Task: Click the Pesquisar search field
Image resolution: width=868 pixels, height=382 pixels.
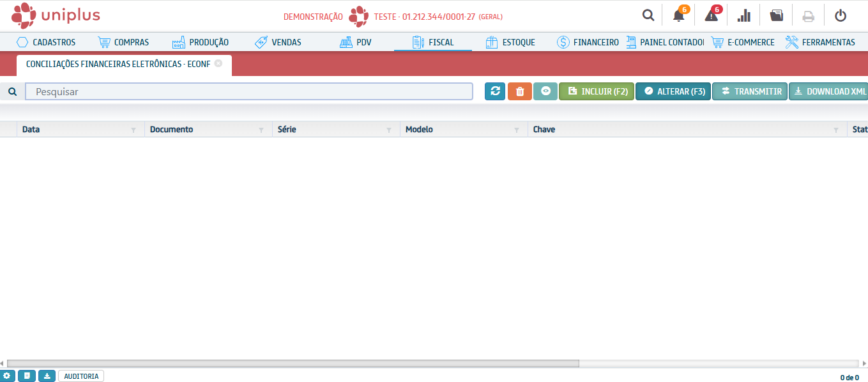Action: (249, 91)
